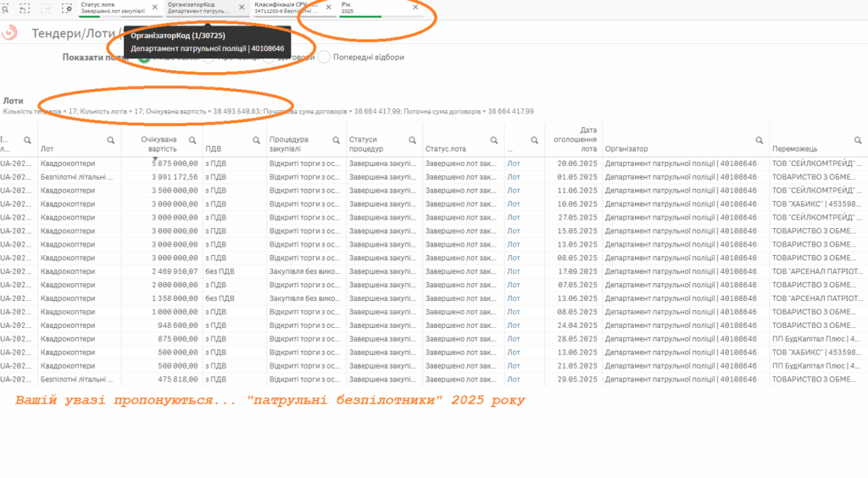Remove the Класифікація CPV filter
This screenshot has width=868, height=478.
329,7
